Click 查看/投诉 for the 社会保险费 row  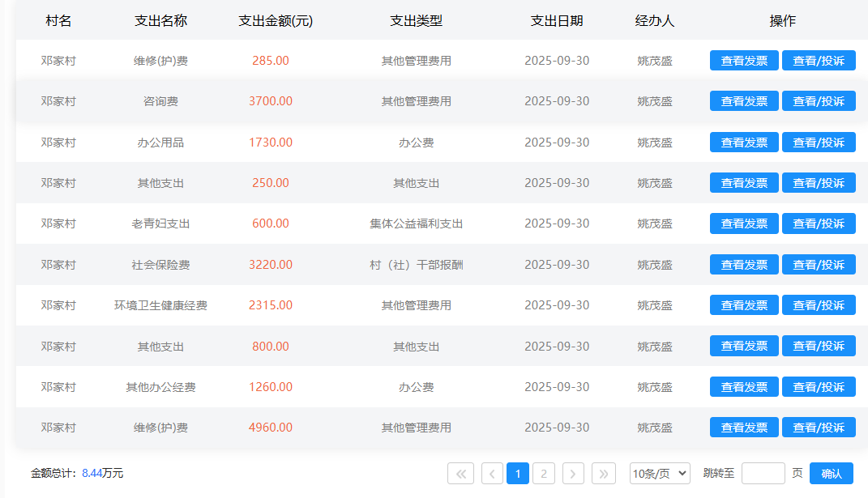coord(819,265)
